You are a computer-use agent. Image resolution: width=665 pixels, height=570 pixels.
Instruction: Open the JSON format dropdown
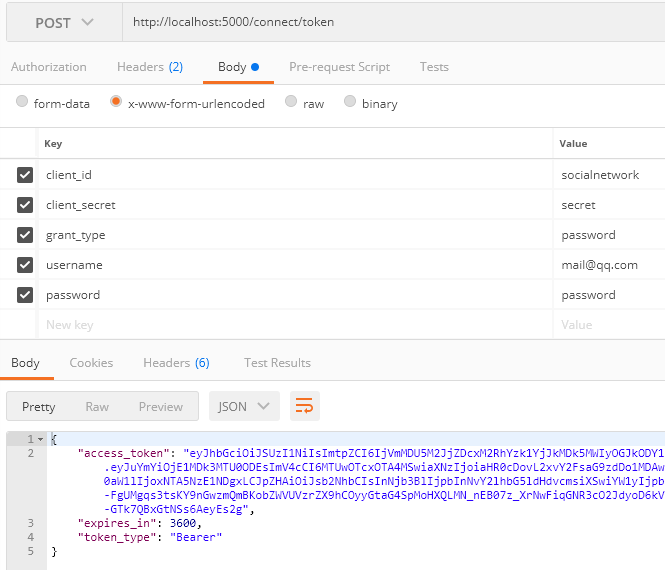(x=244, y=406)
